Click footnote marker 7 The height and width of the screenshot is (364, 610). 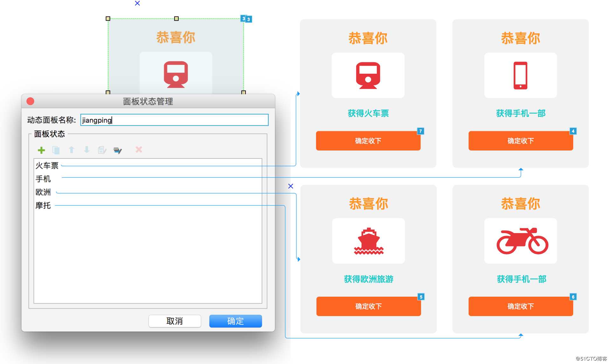(x=420, y=131)
